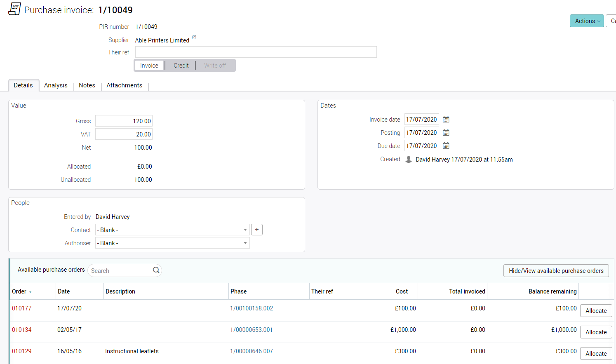
Task: Open the Posting date calendar picker
Action: (x=446, y=133)
